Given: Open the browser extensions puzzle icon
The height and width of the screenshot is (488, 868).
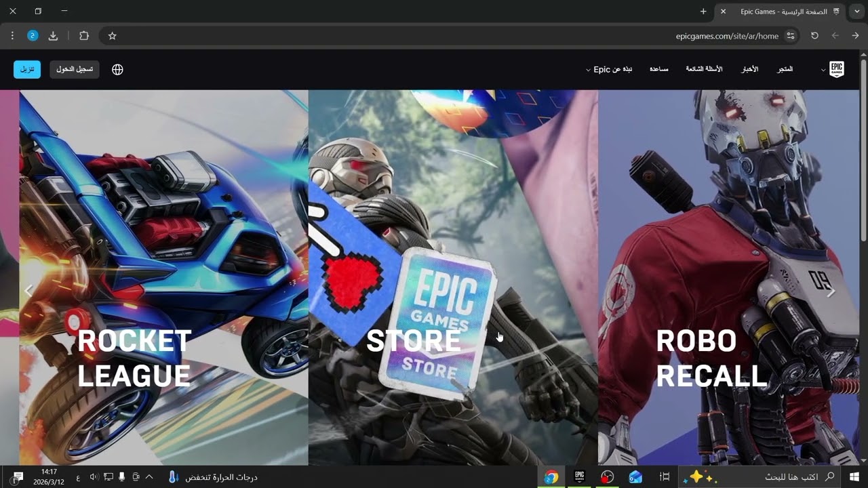Looking at the screenshot, I should click(x=84, y=36).
